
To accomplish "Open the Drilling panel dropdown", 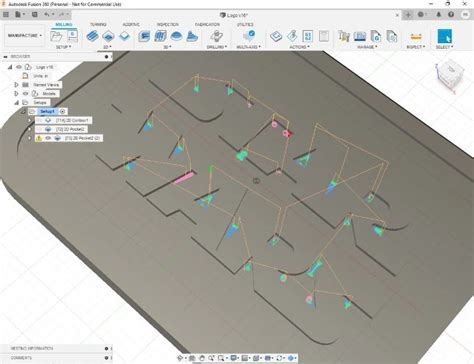I will click(217, 47).
